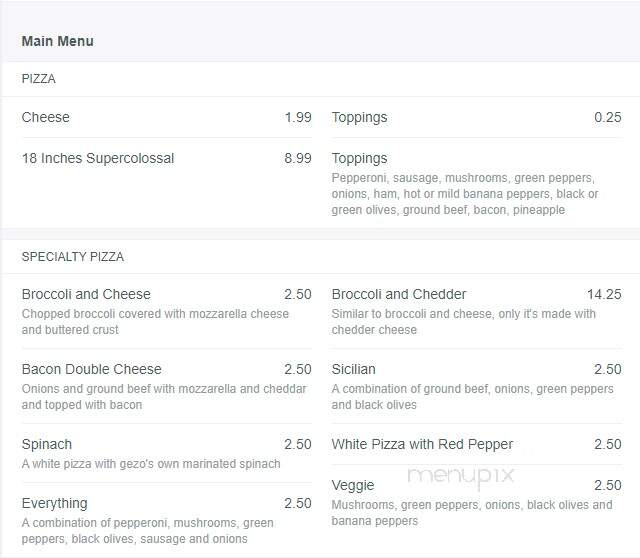This screenshot has width=640, height=558.
Task: Open the Broccoli and Chedder item
Action: (x=477, y=311)
